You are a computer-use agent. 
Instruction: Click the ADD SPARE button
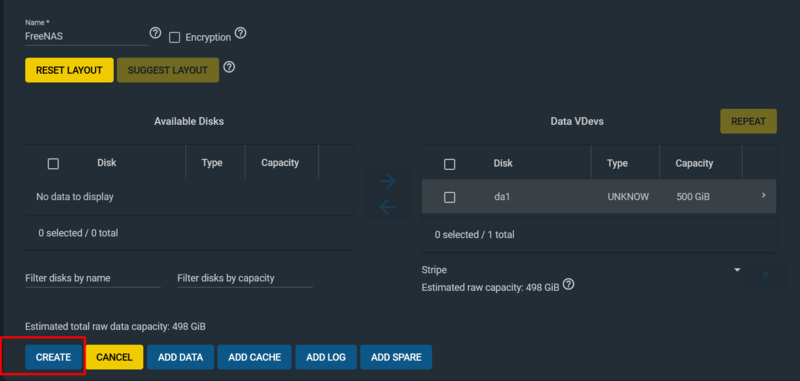tap(396, 357)
